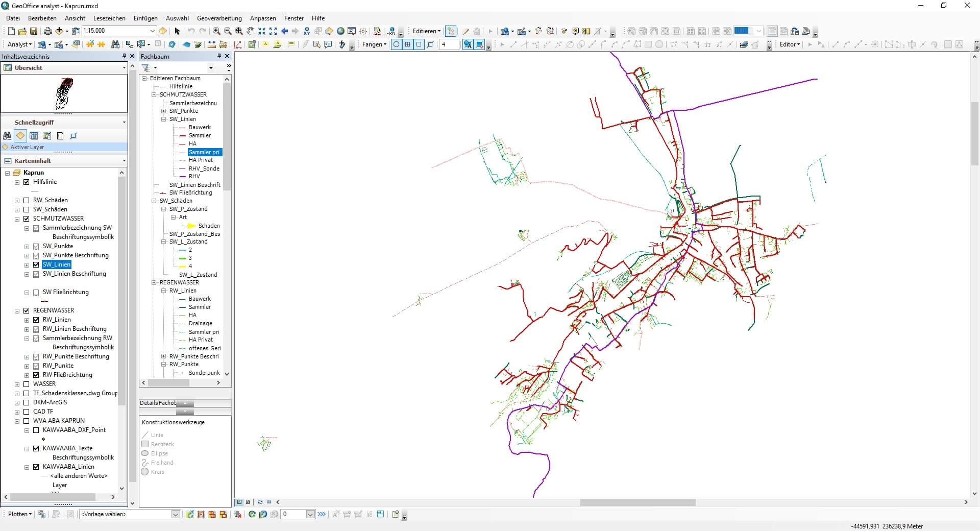Go back to previous extent arrow
The image size is (980, 531).
[x=284, y=31]
